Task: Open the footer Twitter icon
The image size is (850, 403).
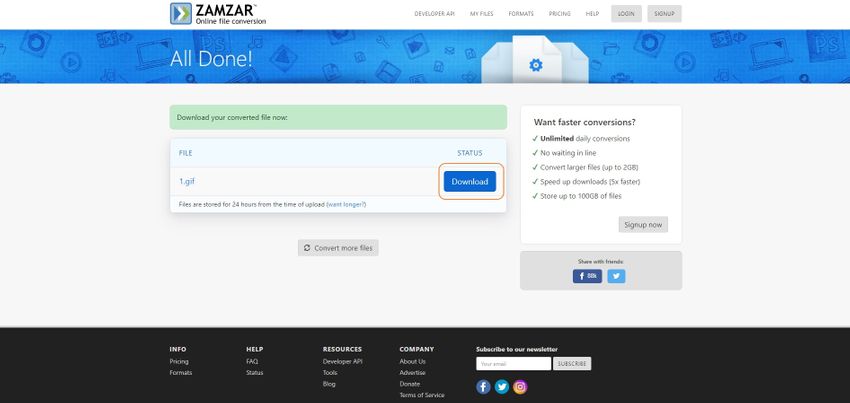Action: click(x=502, y=386)
